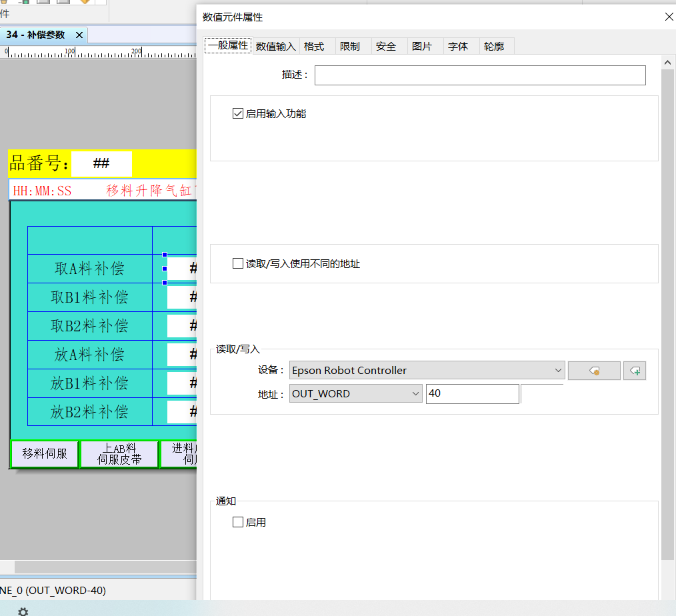The image size is (676, 616).
Task: Enable 读取/写入使用不同的地址 checkbox
Action: (x=238, y=264)
